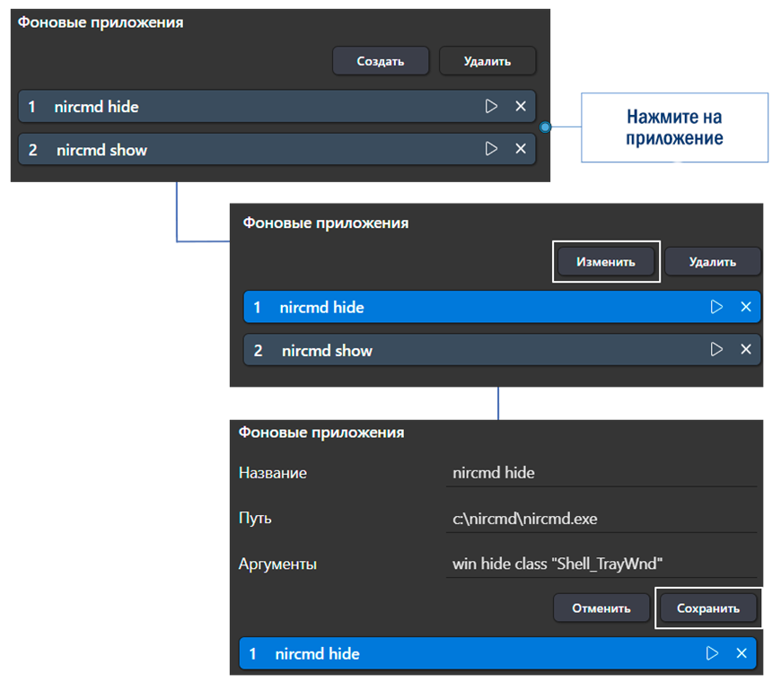Click Изменить button in middle panel
The image size is (781, 700).
[x=606, y=262]
